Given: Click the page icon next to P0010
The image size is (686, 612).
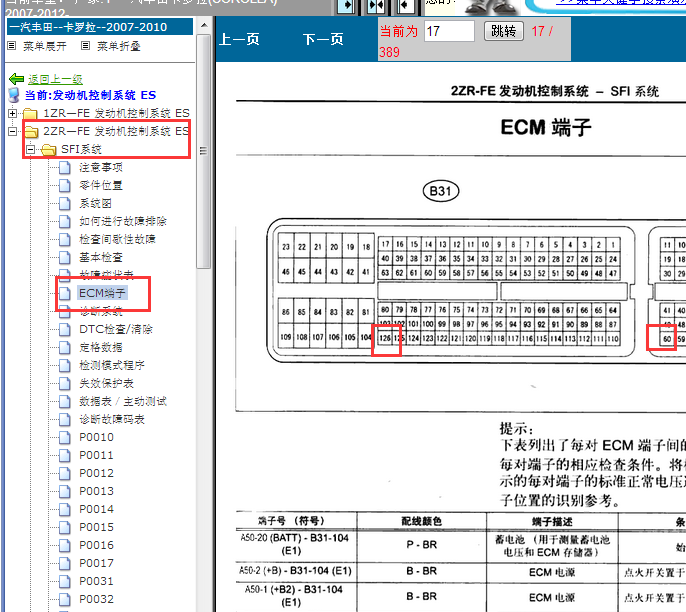Looking at the screenshot, I should (65, 437).
